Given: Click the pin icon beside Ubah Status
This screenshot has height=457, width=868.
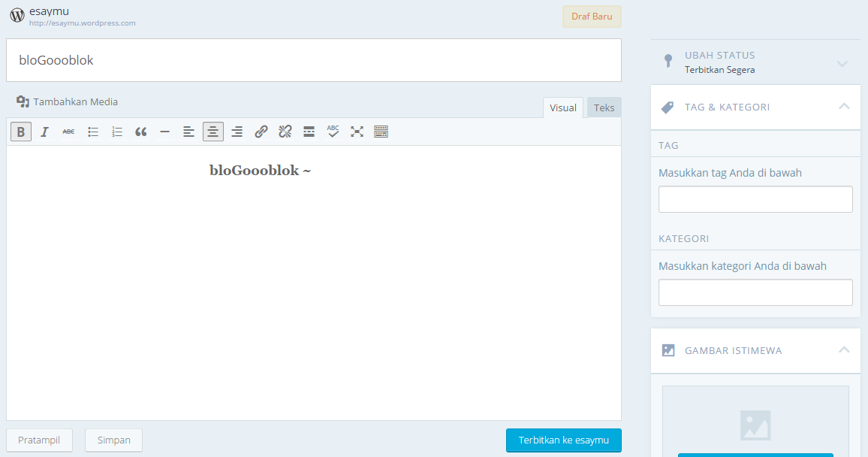Looking at the screenshot, I should tap(668, 61).
